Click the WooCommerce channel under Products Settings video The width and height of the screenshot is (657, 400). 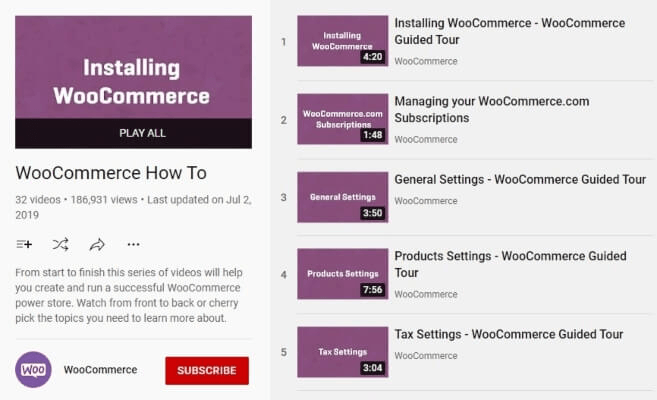click(x=426, y=294)
